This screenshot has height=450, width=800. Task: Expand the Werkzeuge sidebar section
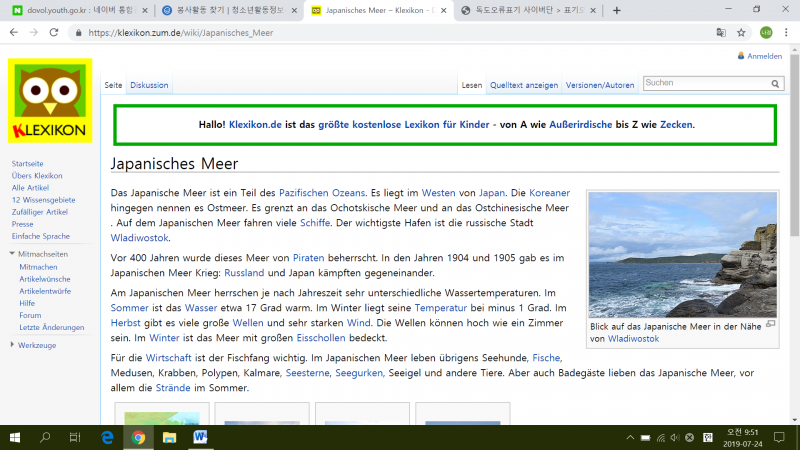coord(13,344)
